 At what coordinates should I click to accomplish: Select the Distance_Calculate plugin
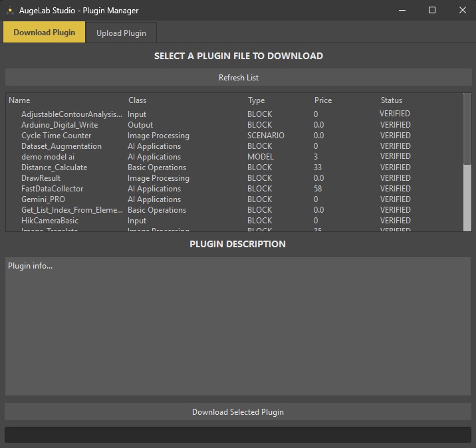pos(54,168)
